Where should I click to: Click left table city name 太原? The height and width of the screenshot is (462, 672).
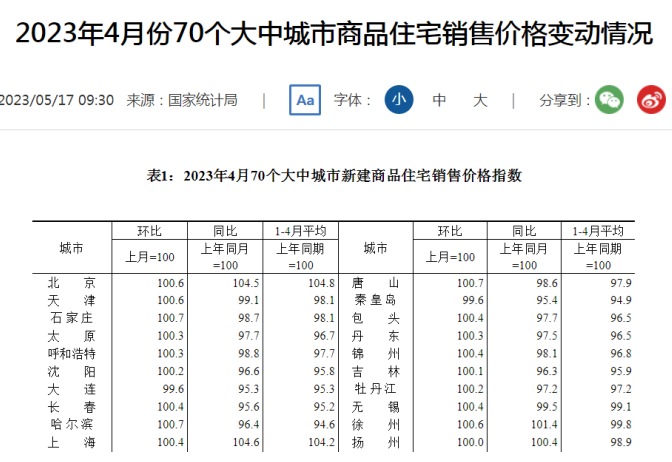[72, 336]
